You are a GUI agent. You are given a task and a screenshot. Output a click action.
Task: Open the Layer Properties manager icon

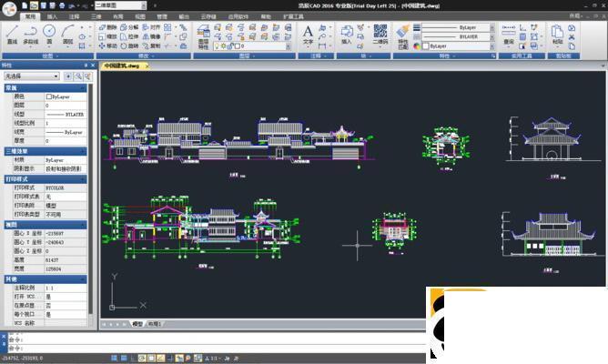(203, 37)
